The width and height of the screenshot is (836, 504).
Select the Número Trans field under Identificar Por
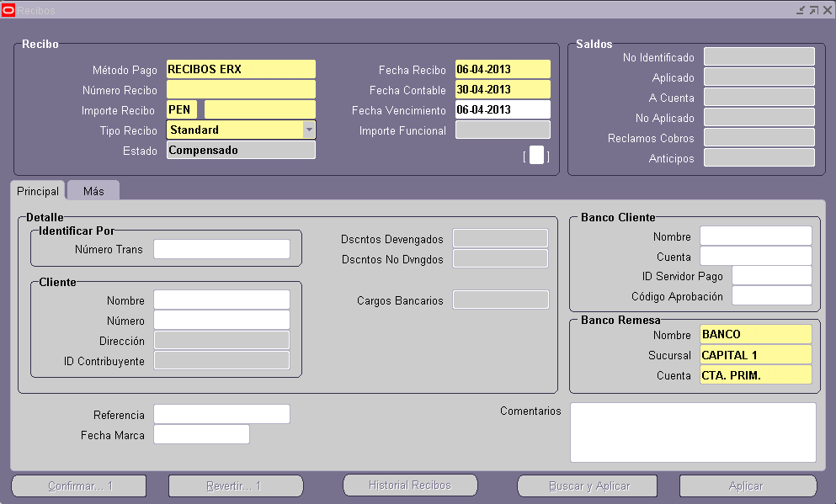[221, 248]
